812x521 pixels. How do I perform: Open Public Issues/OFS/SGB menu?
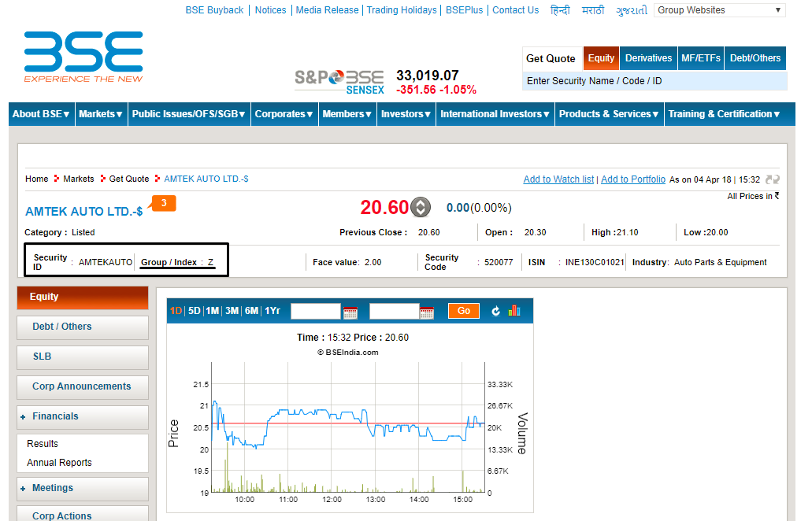point(188,114)
